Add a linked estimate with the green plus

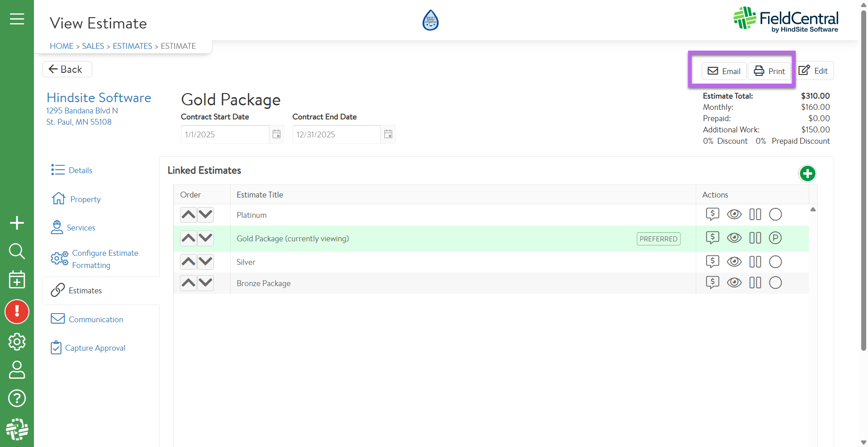[807, 174]
